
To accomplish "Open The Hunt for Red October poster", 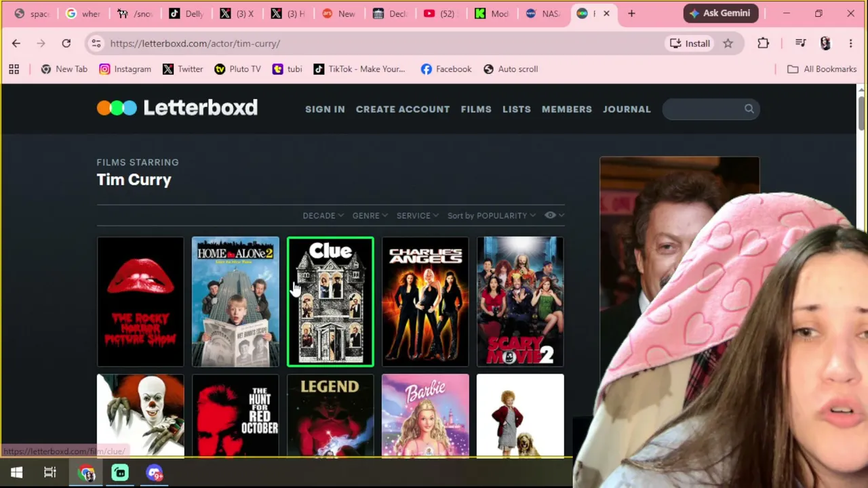I will coord(235,415).
